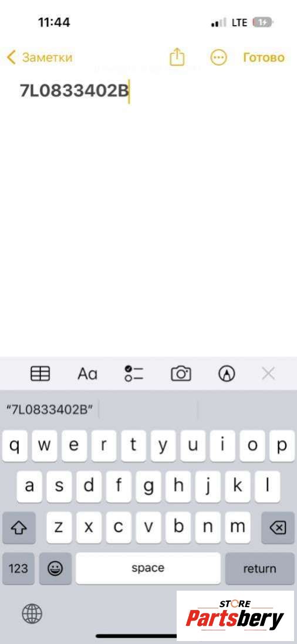Screen dimensions: 297x644
Task: Select the "7L0833402B" keyboard suggestion
Action: pos(50,410)
